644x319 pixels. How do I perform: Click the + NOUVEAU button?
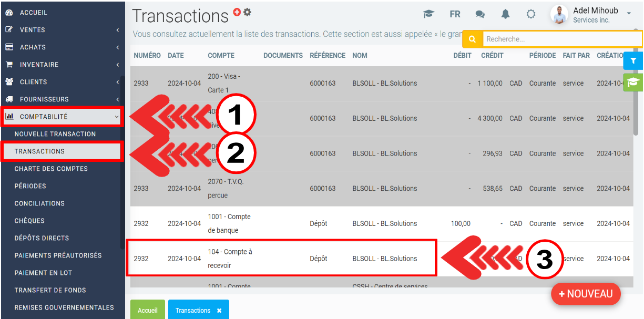click(586, 294)
